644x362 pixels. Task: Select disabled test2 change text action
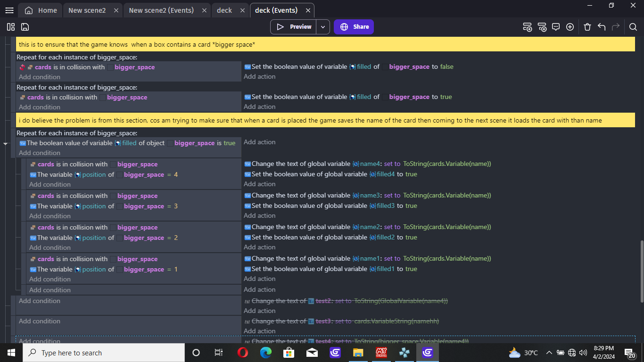click(346, 301)
